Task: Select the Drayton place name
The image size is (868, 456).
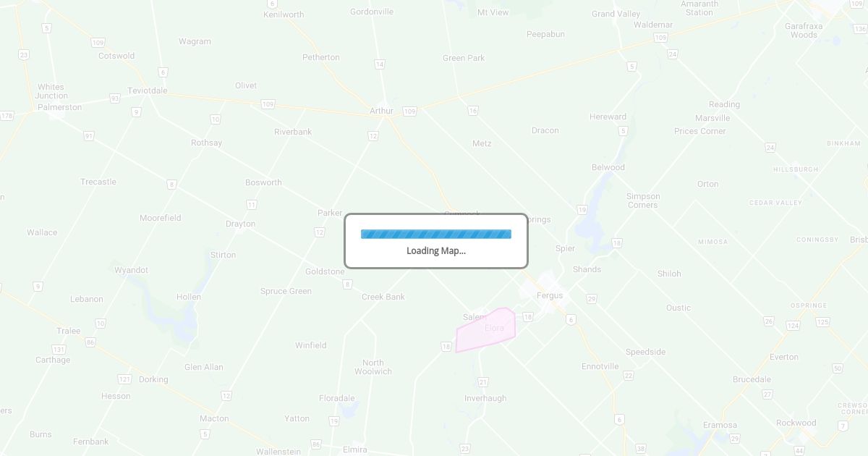Action: pos(240,224)
